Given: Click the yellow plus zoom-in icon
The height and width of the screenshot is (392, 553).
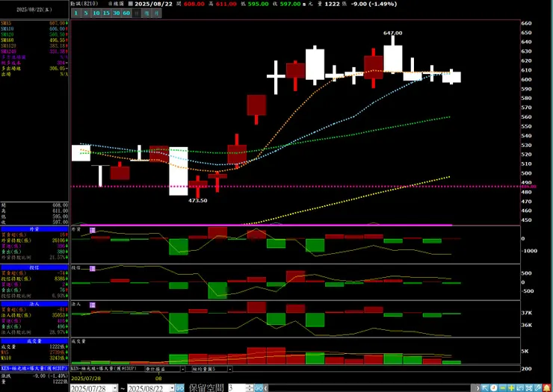Looking at the screenshot, I should pos(511,388).
